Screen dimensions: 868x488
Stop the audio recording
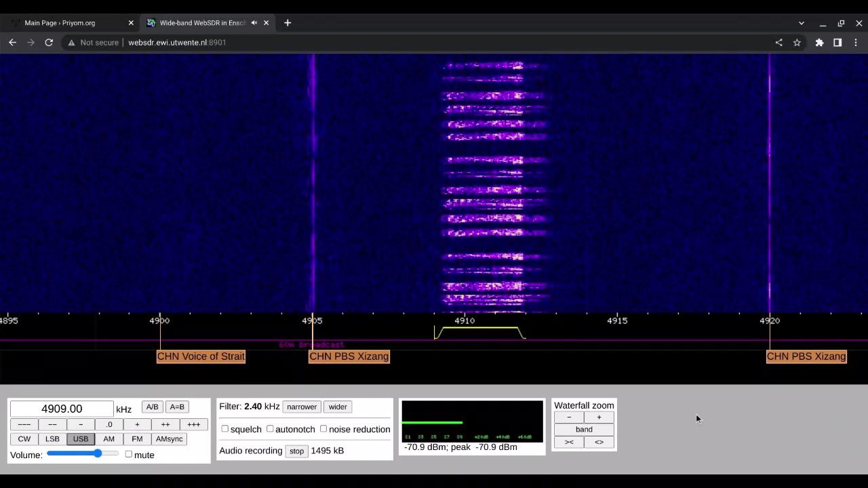tap(297, 451)
